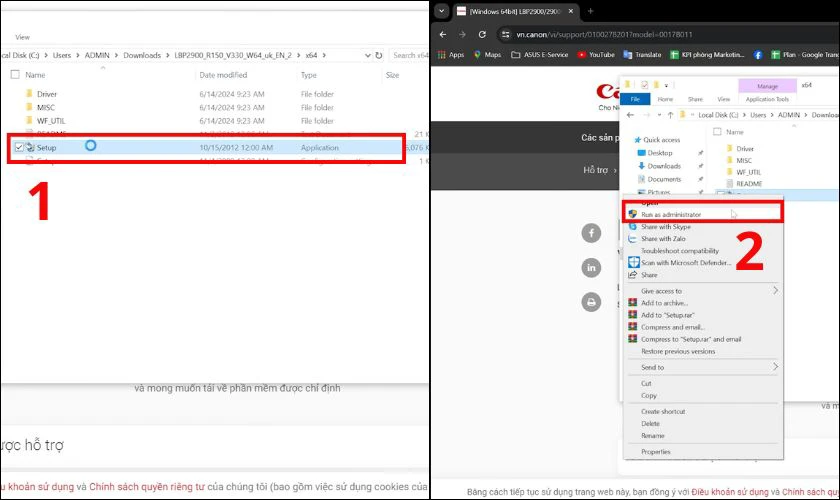Screen dimensions: 840x500
Task: Click the 'Điều khoản sử dụng' link
Action: 729,492
